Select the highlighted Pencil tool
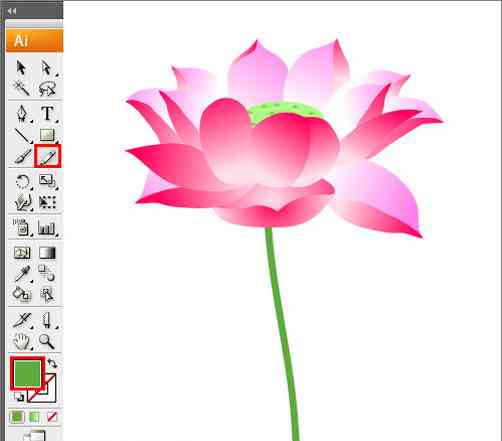The height and width of the screenshot is (441, 502). [48, 156]
